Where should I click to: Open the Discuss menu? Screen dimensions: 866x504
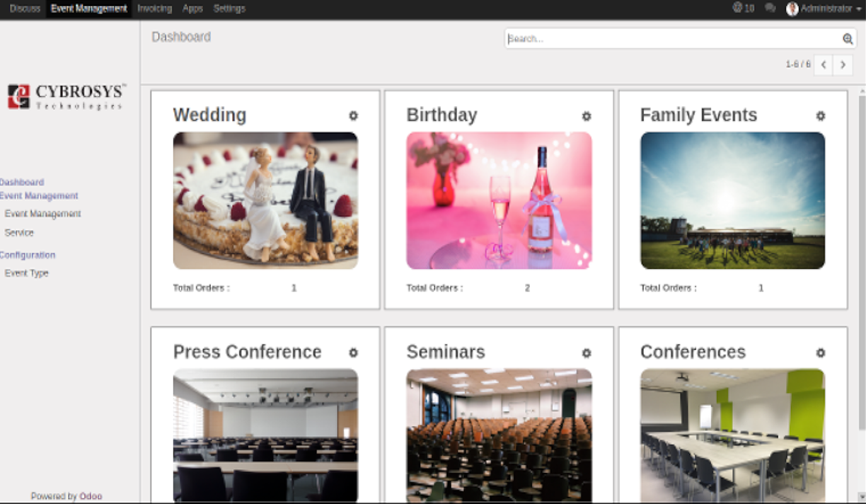[x=25, y=8]
